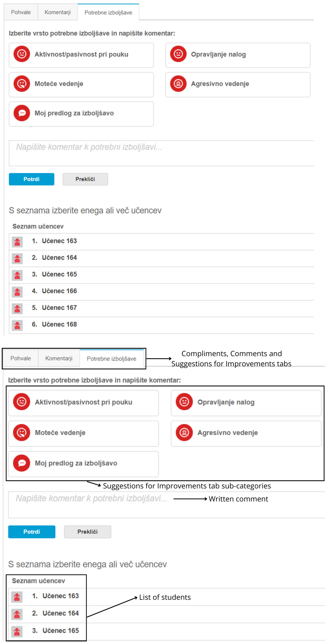Click the Prekliči button in the annotated copy
328x644 pixels.
[x=87, y=531]
